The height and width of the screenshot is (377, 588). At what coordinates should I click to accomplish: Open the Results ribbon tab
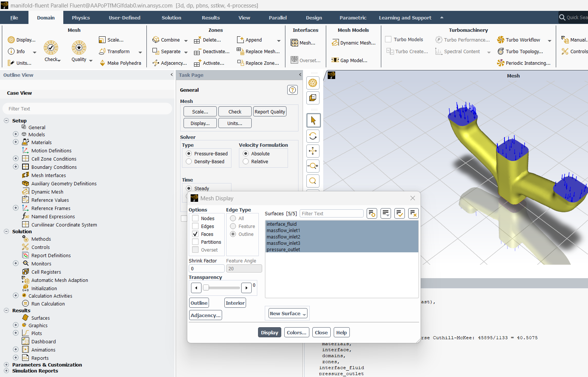tap(211, 18)
